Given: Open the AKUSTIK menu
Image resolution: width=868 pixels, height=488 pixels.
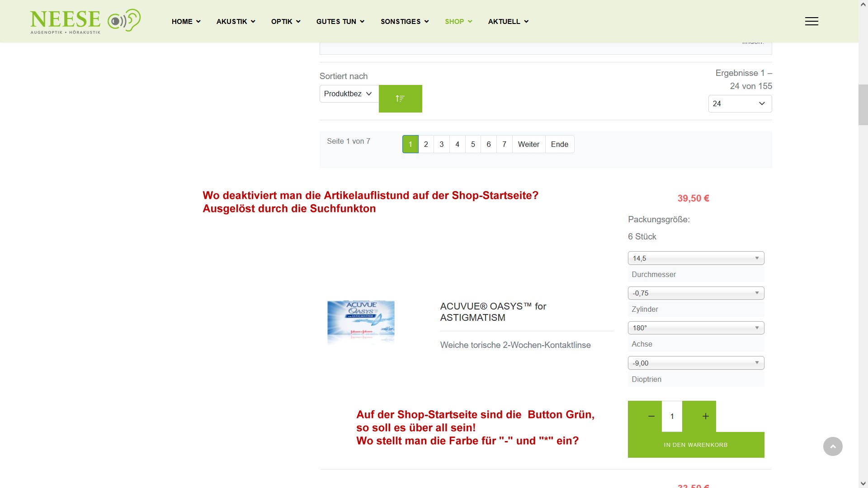Looking at the screenshot, I should point(236,21).
